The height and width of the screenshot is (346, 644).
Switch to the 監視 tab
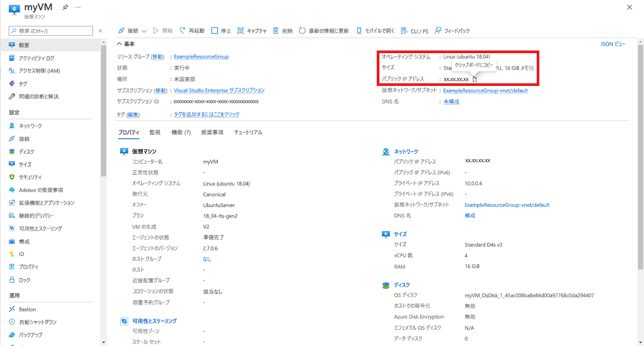tap(155, 132)
